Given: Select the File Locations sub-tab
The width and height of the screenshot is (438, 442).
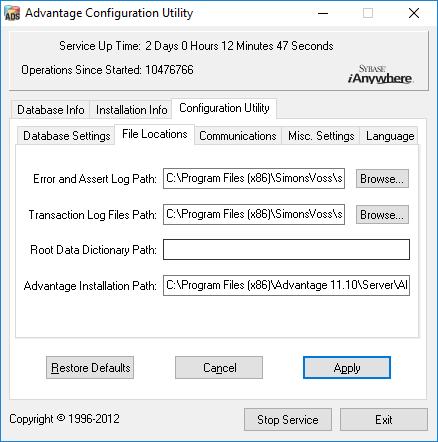Looking at the screenshot, I should pos(155,134).
